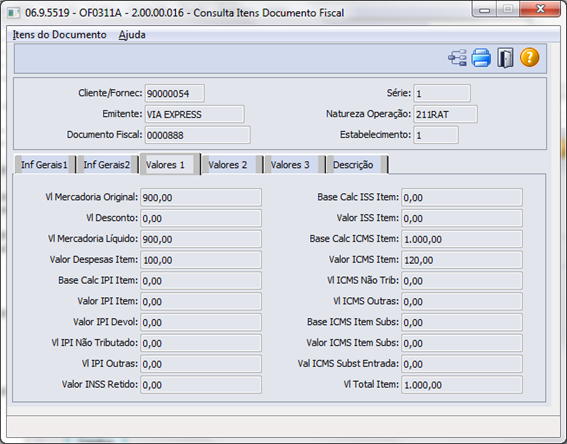Switch to the Inf Gerais2 tab
Image resolution: width=567 pixels, height=444 pixels.
pos(107,165)
